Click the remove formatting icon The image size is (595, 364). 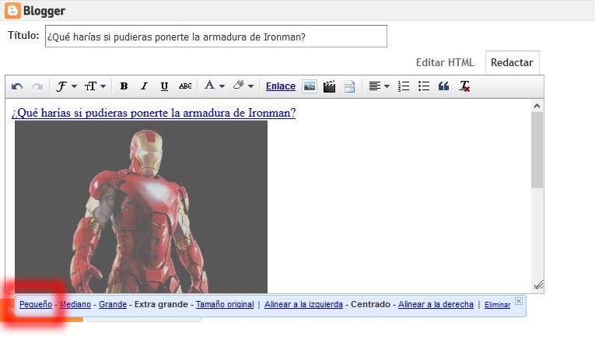[464, 86]
